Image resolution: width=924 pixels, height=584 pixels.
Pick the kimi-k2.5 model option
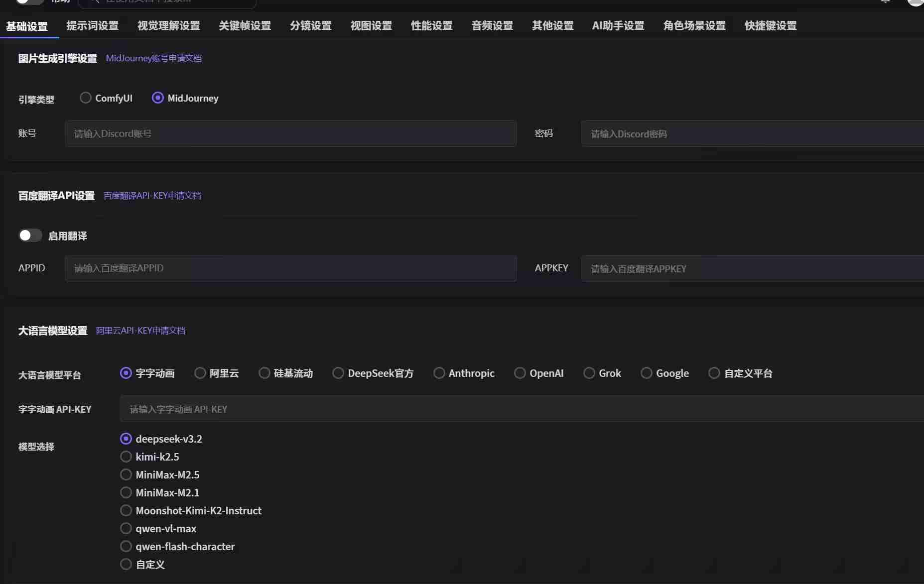[x=126, y=457]
